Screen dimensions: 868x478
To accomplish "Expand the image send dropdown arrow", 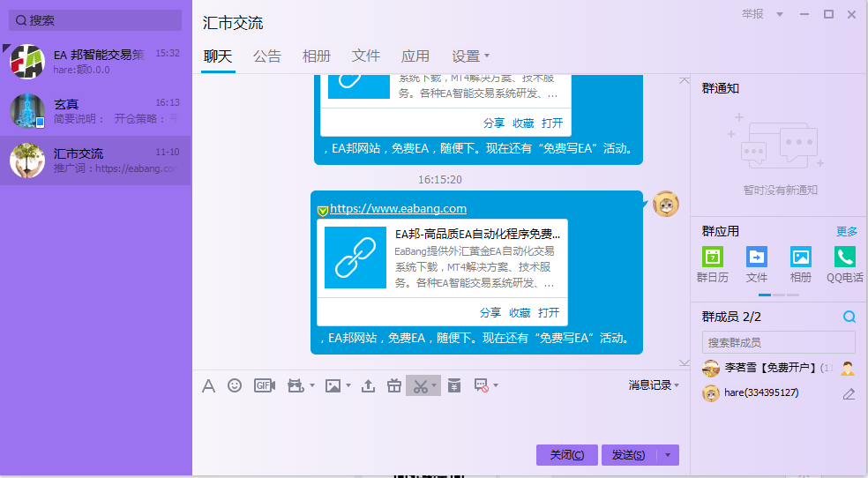I will (348, 385).
